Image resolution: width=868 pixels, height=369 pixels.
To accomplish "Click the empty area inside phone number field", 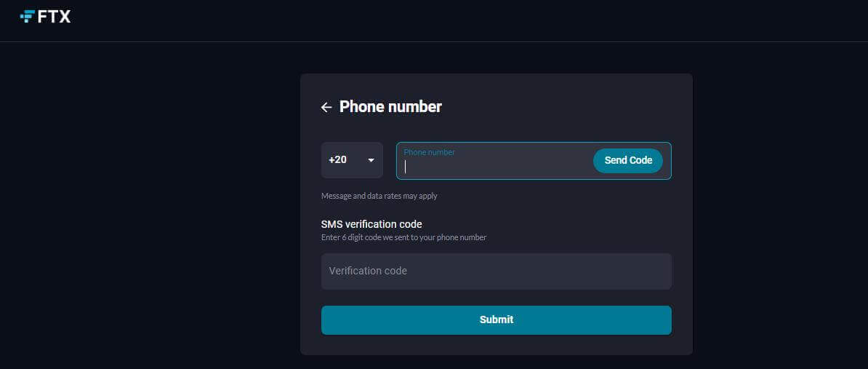I will [498, 167].
